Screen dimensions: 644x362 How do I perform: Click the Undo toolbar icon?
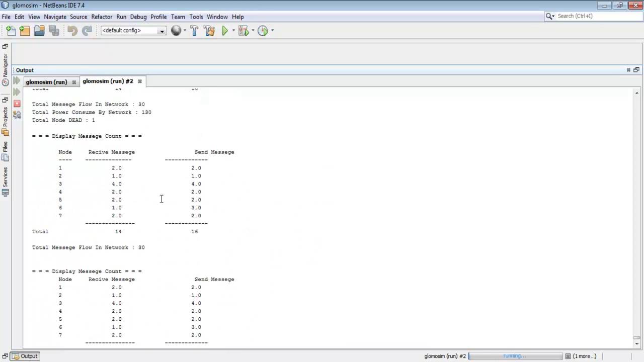(72, 31)
